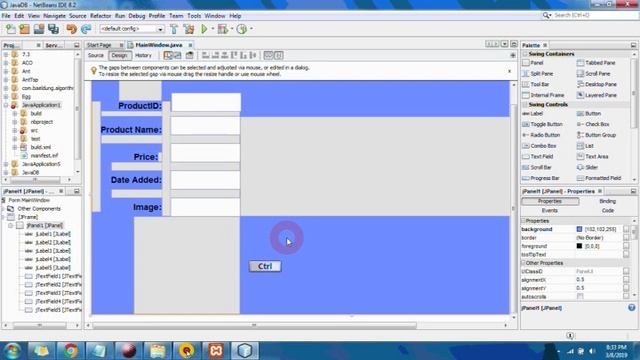Screen dimensions: 640x360
Task: Collapse the jPanel1 node in Navigator
Action: click(11, 226)
